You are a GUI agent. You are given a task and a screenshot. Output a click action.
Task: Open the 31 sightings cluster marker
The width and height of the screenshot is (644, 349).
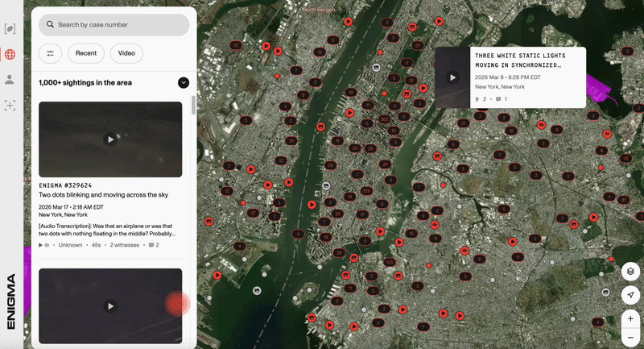click(291, 140)
